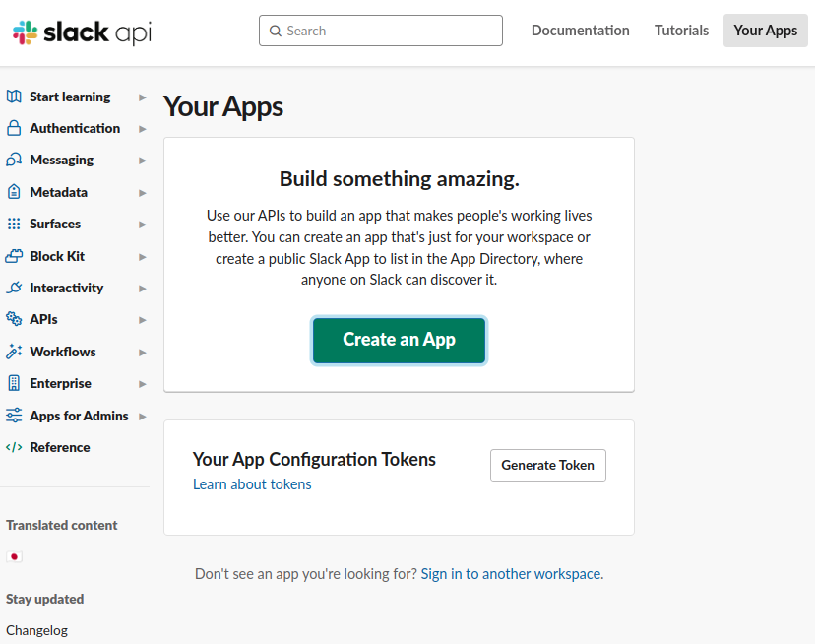Click the Japanese flag translation icon

(14, 556)
